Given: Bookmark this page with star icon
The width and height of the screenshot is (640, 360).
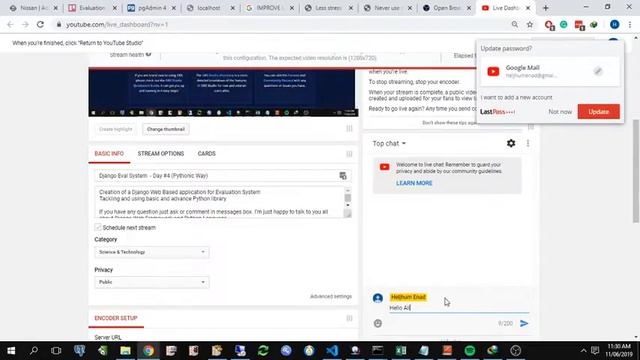Looking at the screenshot, I should click(x=530, y=24).
